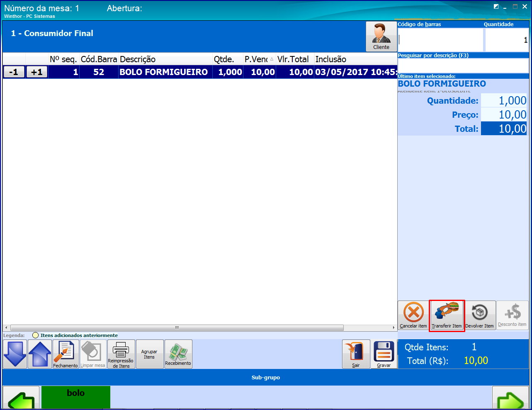Select the bolo sub-group tile
Viewport: 532px width, 410px height.
click(76, 397)
